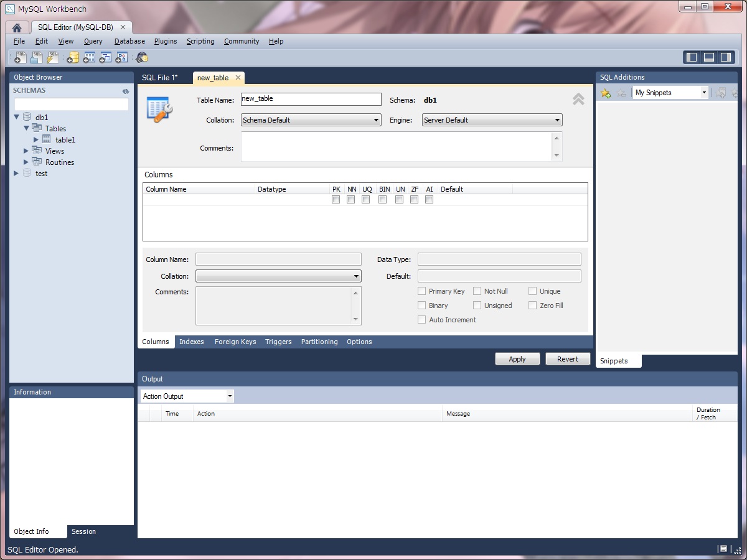The width and height of the screenshot is (747, 560).
Task: Tick the UN checkbox in the columns grid
Action: [x=399, y=200]
